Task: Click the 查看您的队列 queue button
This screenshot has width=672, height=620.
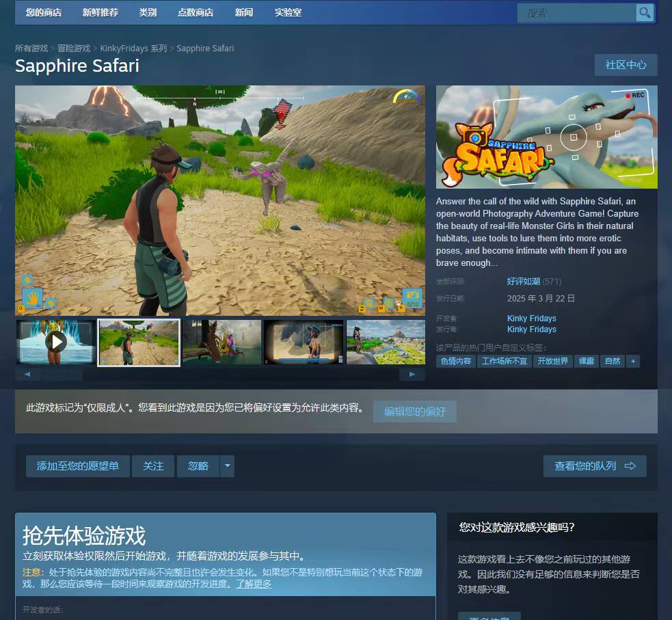Action: 595,466
